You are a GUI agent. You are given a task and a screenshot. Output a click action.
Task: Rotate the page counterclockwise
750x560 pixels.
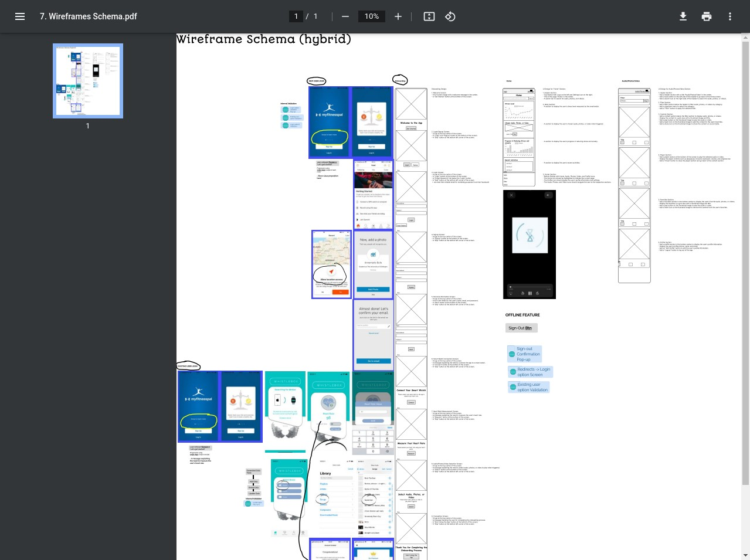450,16
